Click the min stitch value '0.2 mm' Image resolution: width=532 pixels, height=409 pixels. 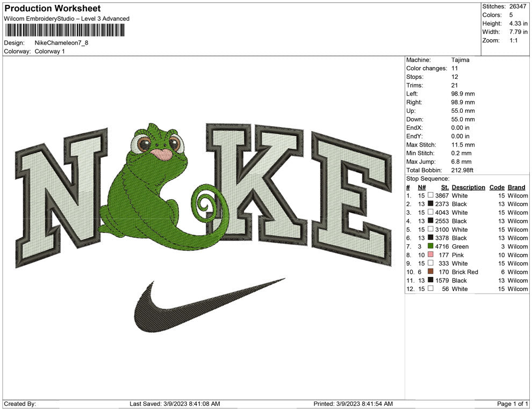(462, 153)
